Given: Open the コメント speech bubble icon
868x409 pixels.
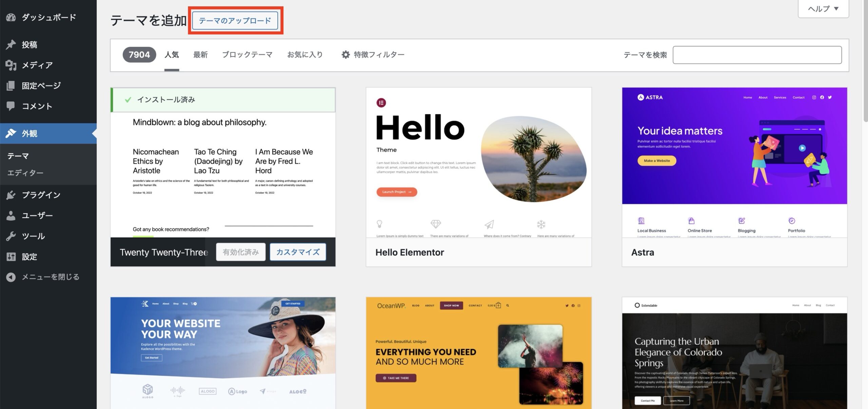Looking at the screenshot, I should [x=11, y=106].
